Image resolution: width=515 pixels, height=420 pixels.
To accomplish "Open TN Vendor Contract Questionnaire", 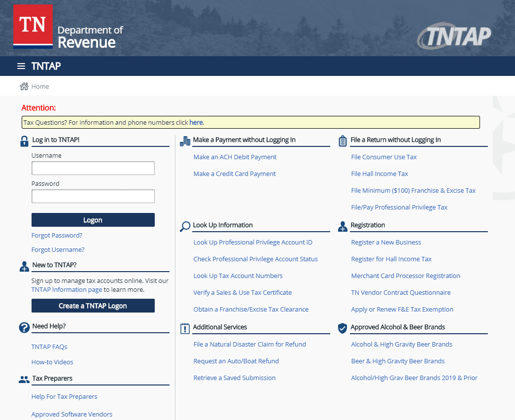I will (401, 292).
